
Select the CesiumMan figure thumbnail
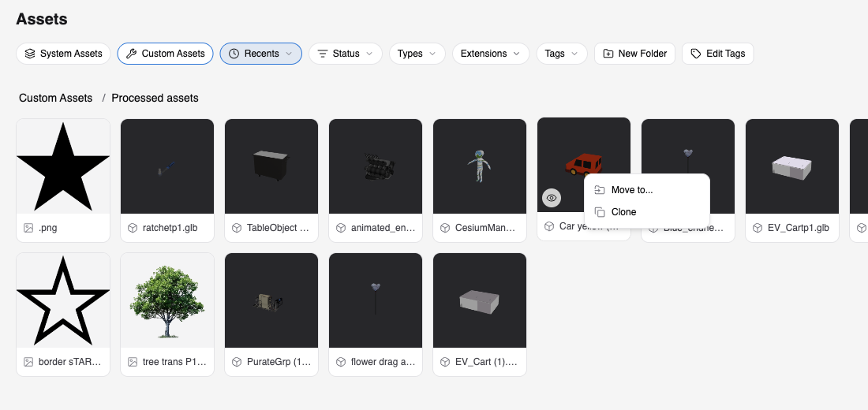click(x=480, y=166)
